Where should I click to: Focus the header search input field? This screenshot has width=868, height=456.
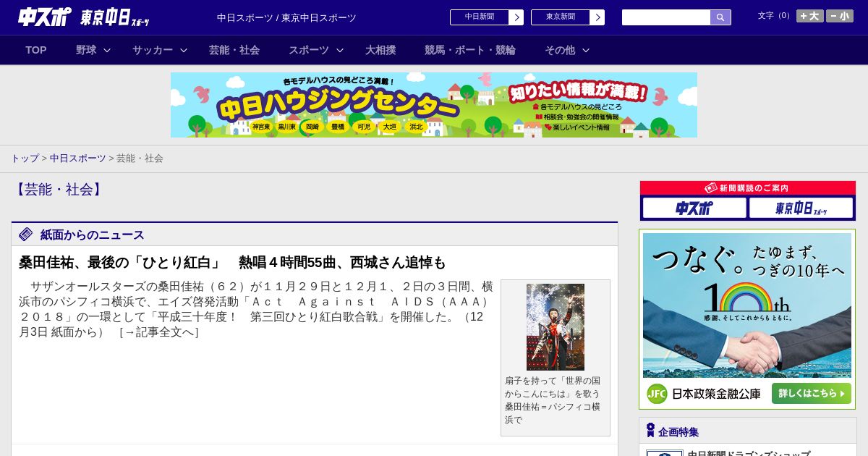pyautogui.click(x=666, y=17)
